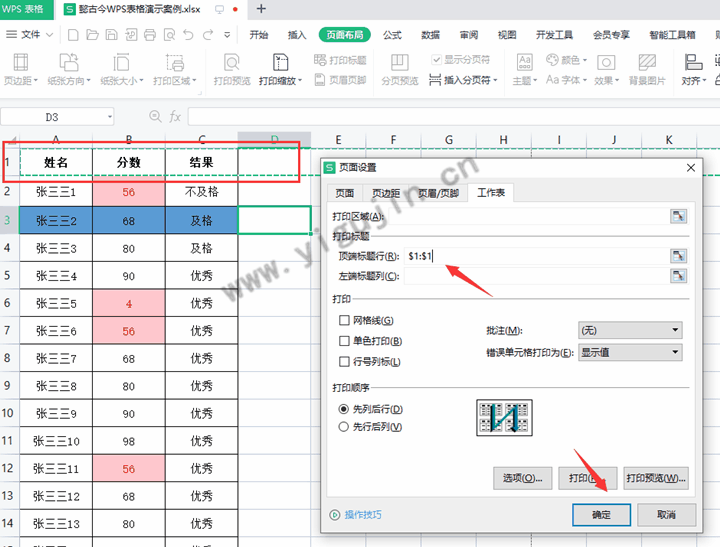Open the 批注(M) dropdown
Image resolution: width=720 pixels, height=547 pixels.
[x=630, y=330]
